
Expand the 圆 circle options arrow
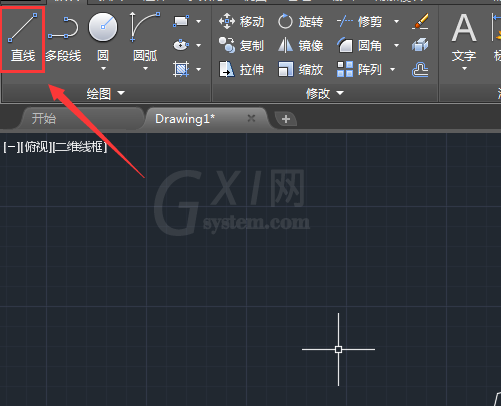103,68
